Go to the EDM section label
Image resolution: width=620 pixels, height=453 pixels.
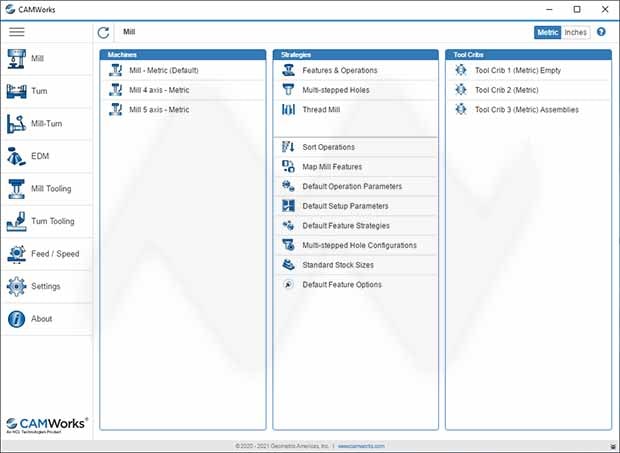click(40, 156)
